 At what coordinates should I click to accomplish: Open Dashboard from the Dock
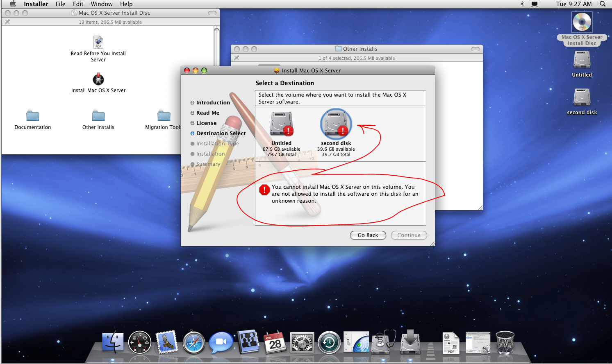(140, 342)
